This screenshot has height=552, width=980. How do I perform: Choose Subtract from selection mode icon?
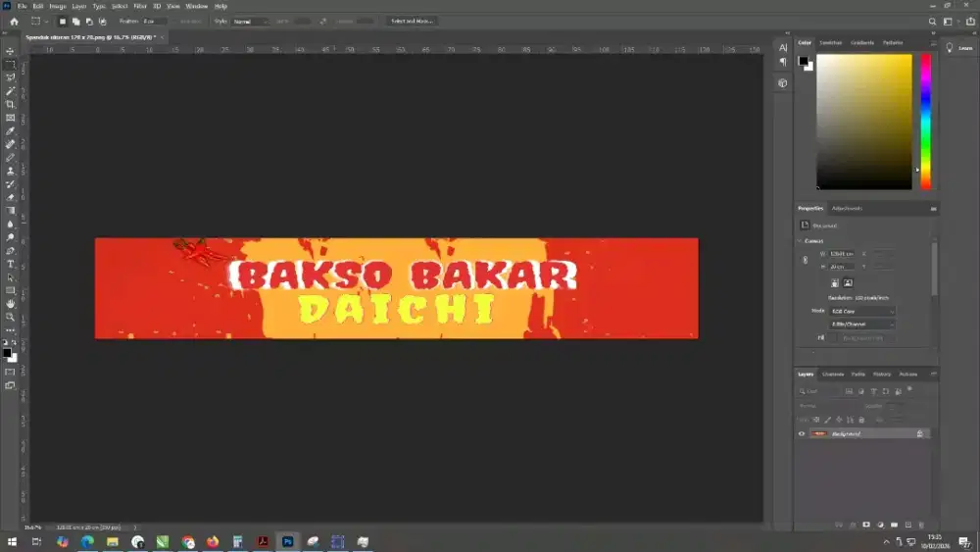tap(89, 22)
